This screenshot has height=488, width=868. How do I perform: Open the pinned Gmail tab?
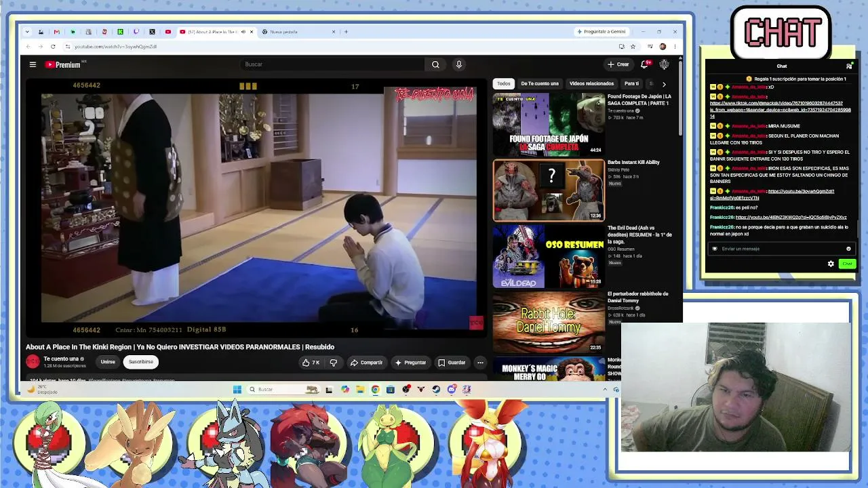(56, 32)
